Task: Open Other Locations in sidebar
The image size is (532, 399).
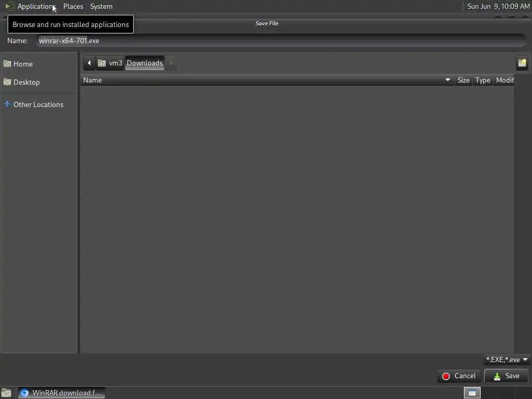Action: (x=38, y=104)
